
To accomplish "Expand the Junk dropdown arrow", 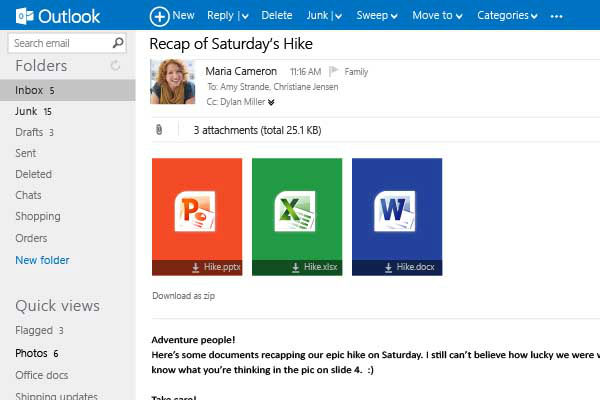I will click(338, 16).
